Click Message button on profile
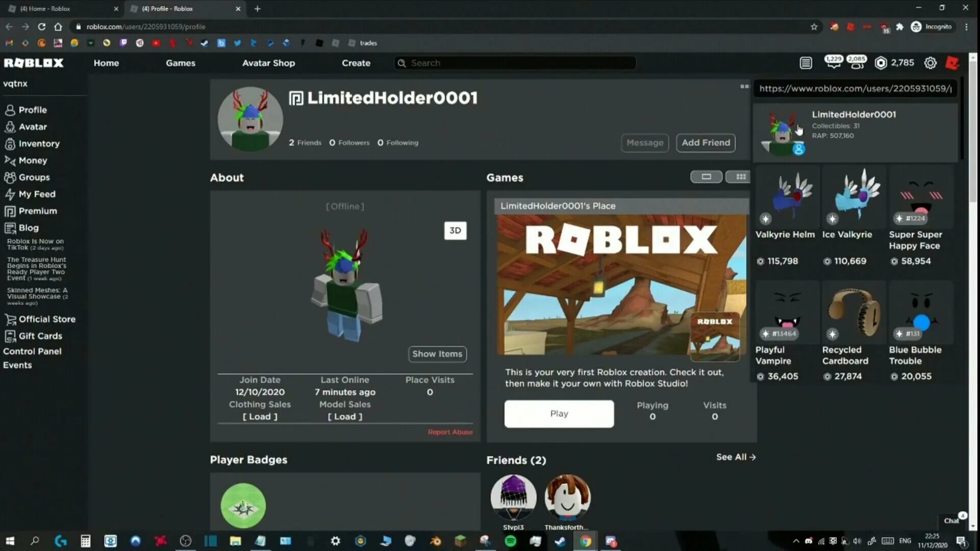980x551 pixels. click(x=645, y=142)
